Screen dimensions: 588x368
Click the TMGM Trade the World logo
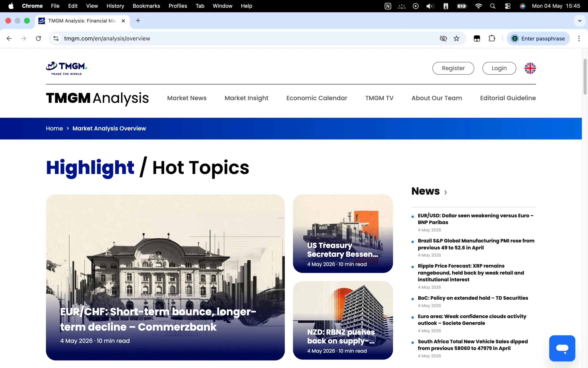(x=66, y=68)
